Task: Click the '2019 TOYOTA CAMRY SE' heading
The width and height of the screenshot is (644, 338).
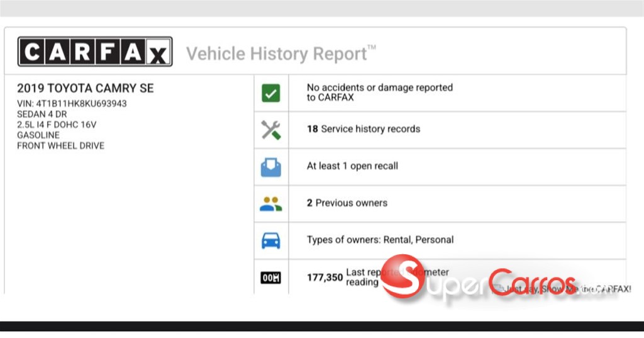Action: click(x=85, y=88)
